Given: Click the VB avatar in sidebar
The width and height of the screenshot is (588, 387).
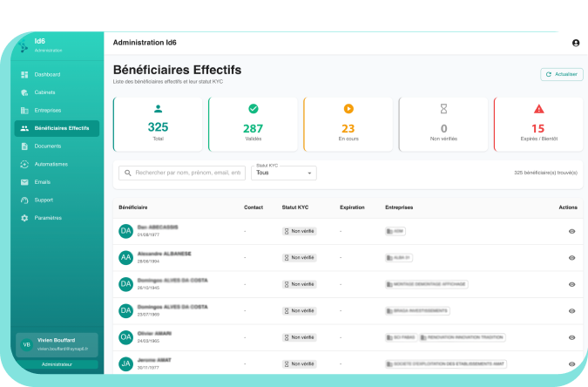Looking at the screenshot, I should (26, 344).
